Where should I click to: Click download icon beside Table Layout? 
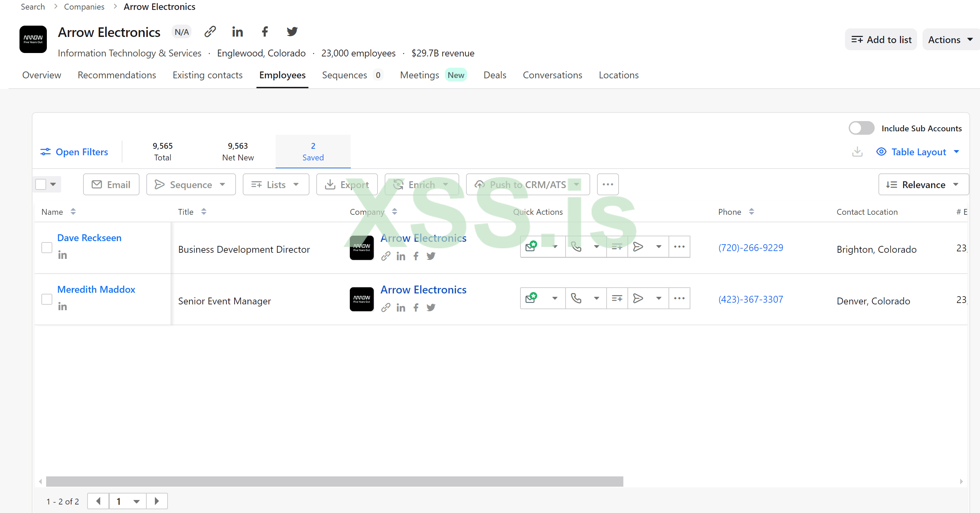point(857,152)
